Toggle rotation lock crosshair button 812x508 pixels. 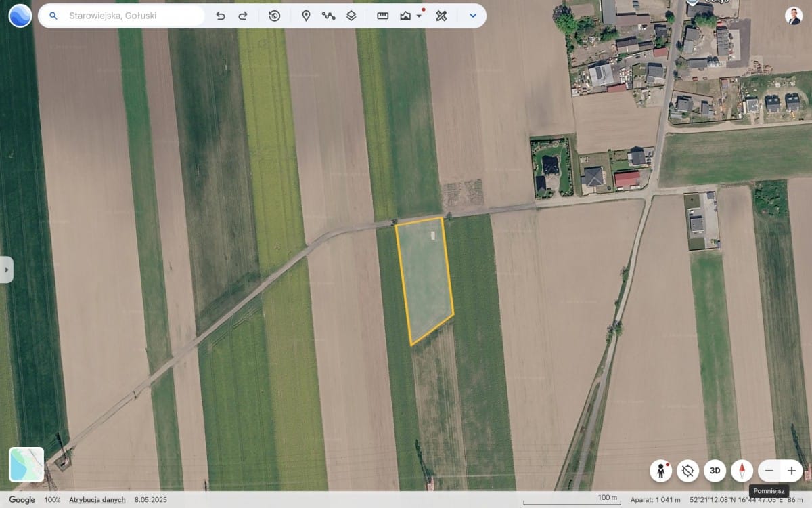[x=688, y=471]
